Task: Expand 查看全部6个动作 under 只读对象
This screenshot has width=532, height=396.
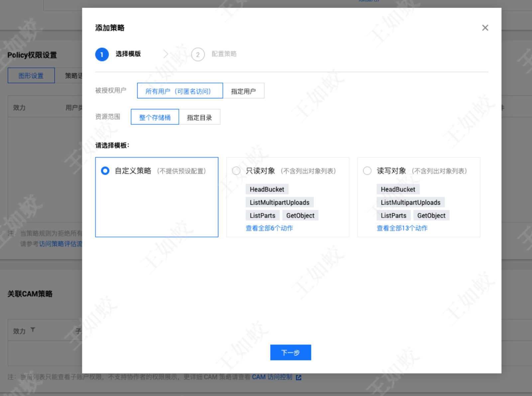Action: (x=269, y=228)
